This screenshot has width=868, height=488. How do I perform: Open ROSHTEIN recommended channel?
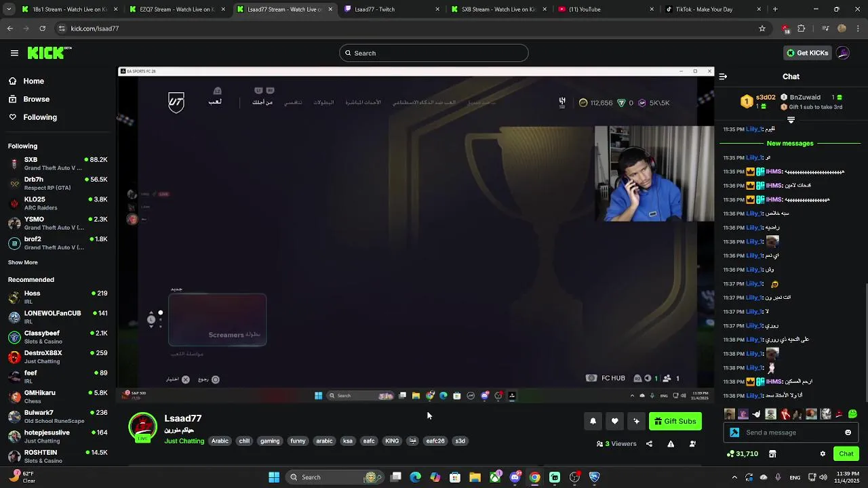pyautogui.click(x=57, y=456)
